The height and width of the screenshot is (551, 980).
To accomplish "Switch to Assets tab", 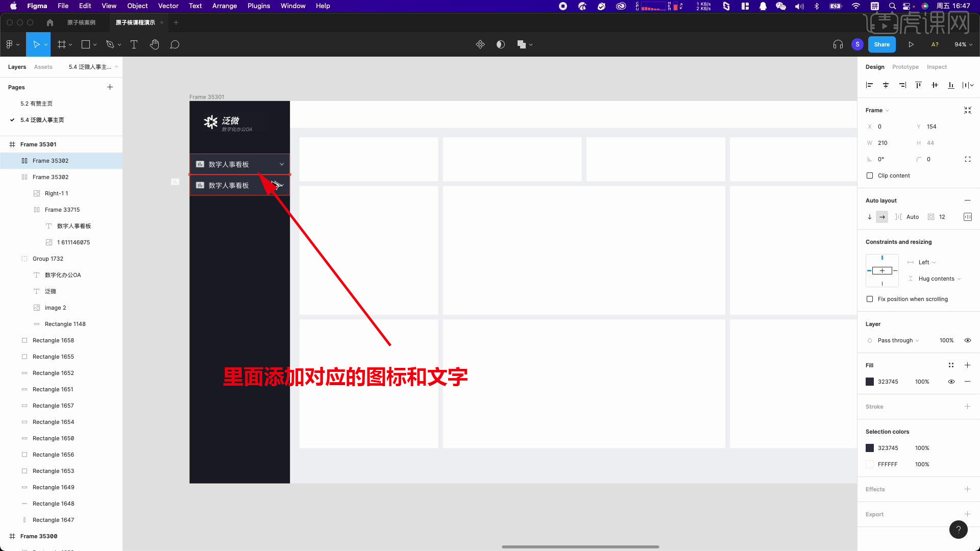I will 43,67.
